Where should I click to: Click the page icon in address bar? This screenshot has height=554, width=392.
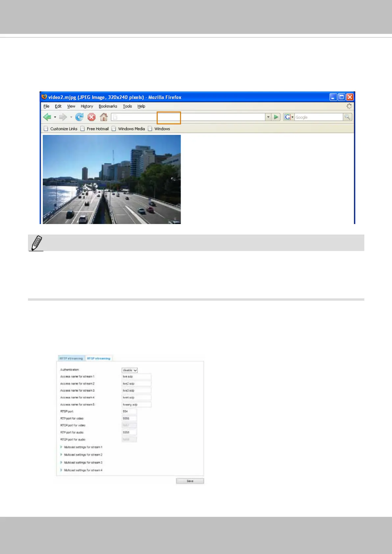pos(115,117)
